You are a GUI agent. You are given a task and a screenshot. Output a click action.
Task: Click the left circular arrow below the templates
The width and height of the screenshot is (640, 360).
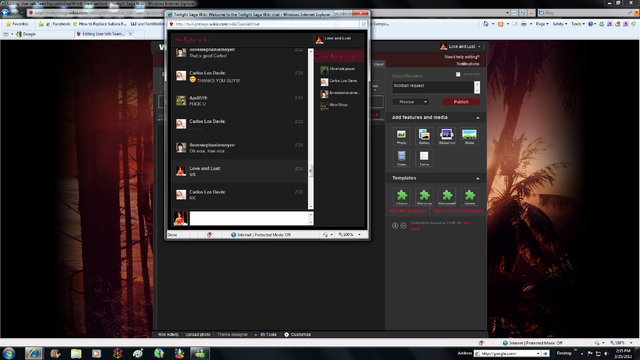click(395, 225)
